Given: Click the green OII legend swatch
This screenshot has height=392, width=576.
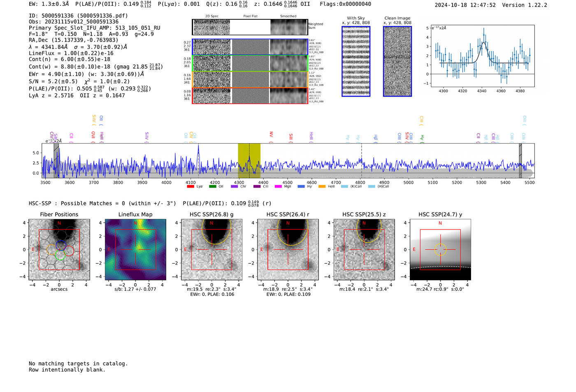Looking at the screenshot, I should (x=213, y=186).
